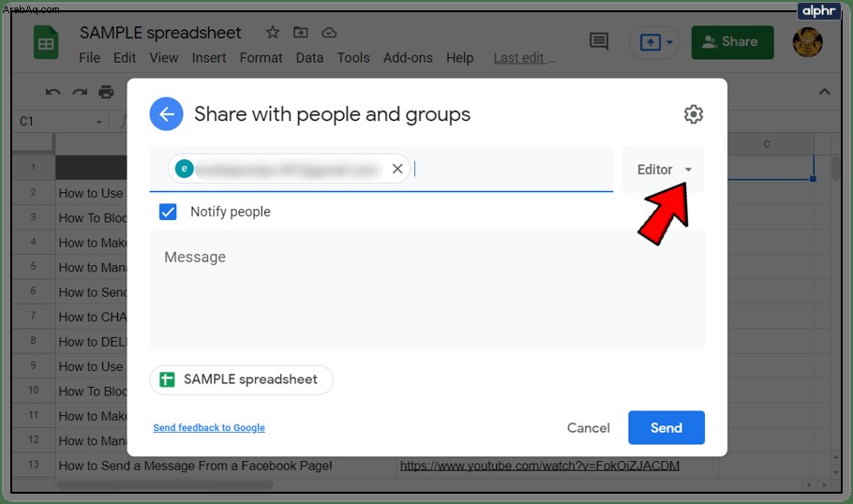Click the blue back arrow in share dialog
The image size is (853, 504).
pos(167,114)
